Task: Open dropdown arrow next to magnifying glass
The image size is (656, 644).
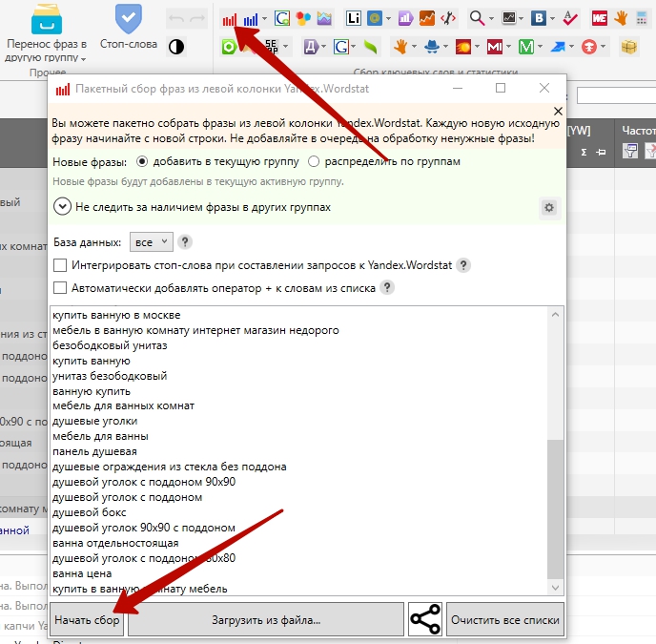Action: tap(491, 19)
